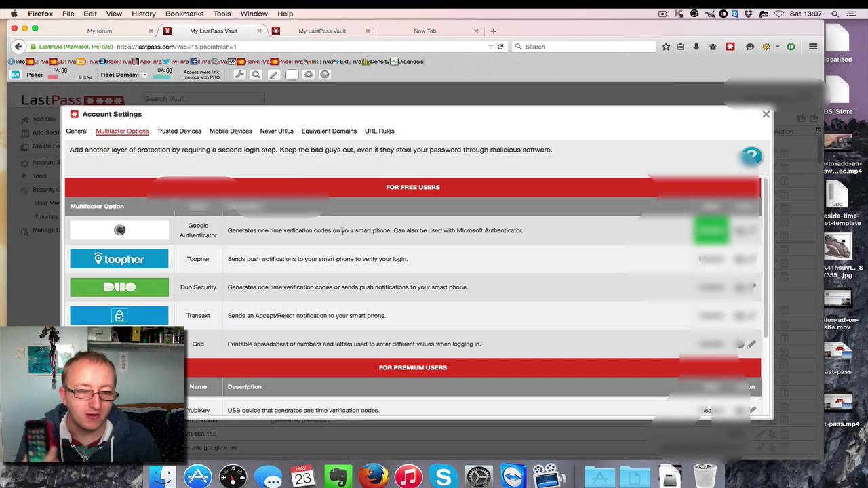The image size is (868, 488).
Task: Open the Firefox hamburger menu
Action: click(813, 47)
